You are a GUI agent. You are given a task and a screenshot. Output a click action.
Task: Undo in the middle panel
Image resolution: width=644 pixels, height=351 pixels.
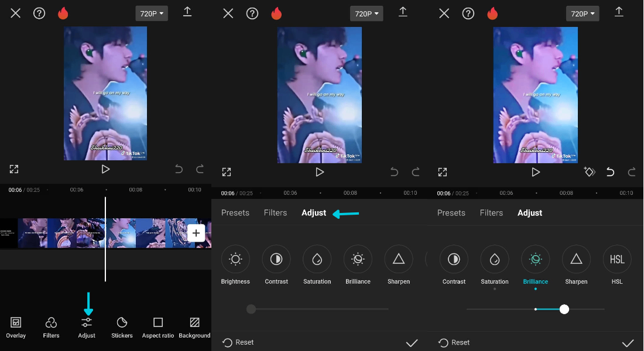[x=394, y=172]
